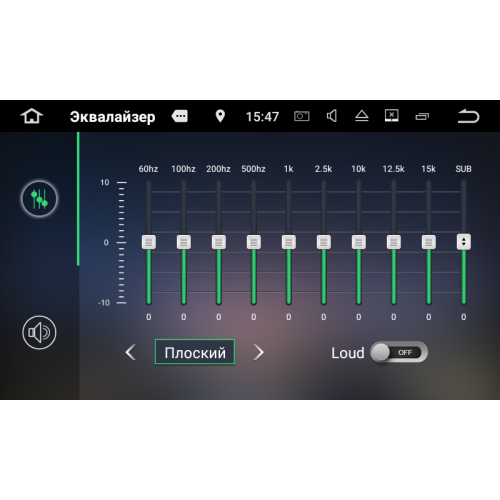Click the 60hz slider handle

(149, 242)
